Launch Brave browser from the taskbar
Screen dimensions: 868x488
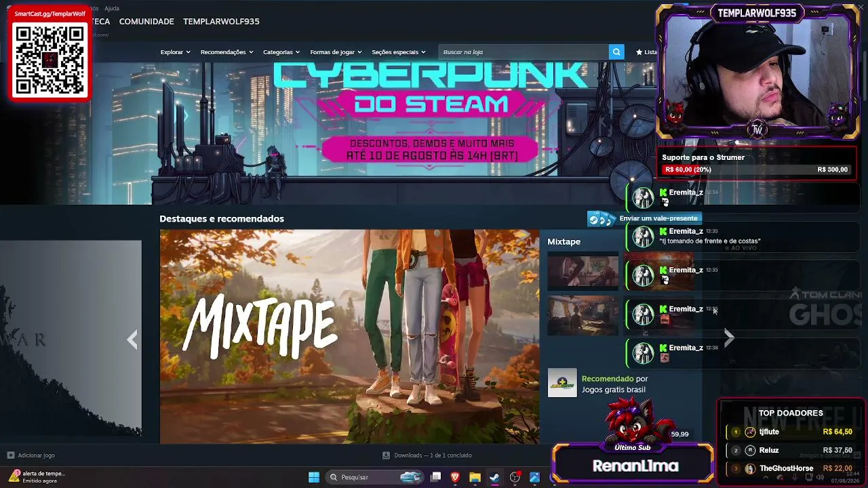tap(455, 477)
